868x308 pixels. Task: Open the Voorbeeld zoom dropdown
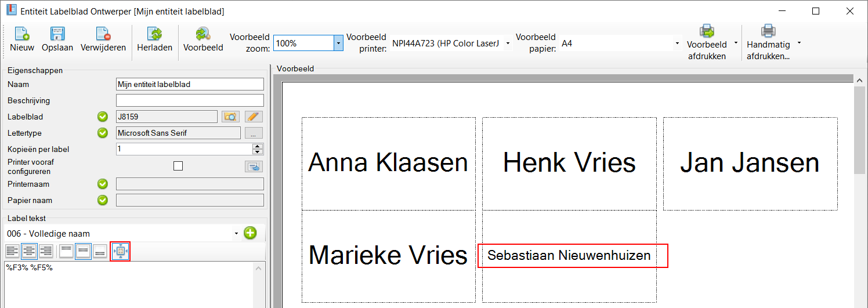(338, 43)
